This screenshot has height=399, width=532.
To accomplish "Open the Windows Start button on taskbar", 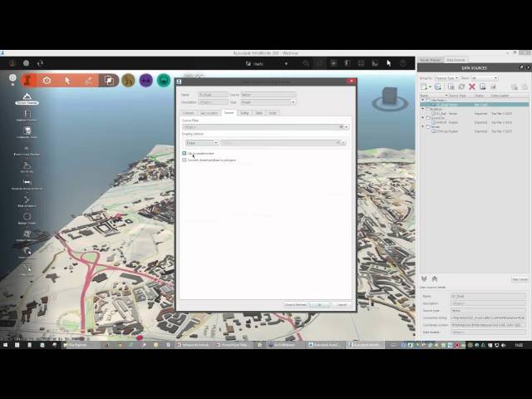I will click(6, 345).
